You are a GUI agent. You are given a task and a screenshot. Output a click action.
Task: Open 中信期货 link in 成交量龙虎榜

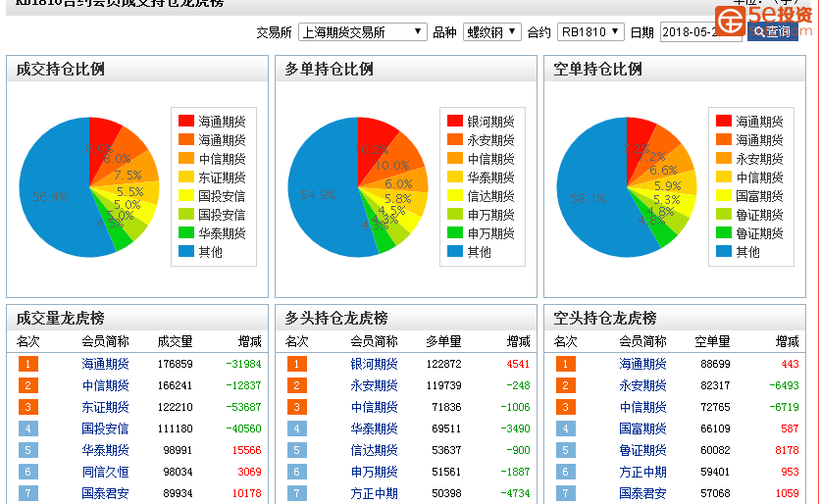tap(105, 385)
